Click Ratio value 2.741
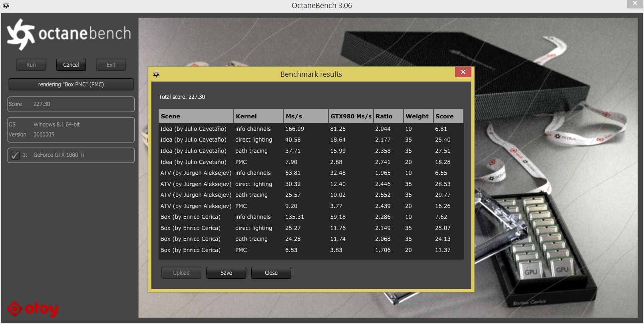 click(x=383, y=162)
